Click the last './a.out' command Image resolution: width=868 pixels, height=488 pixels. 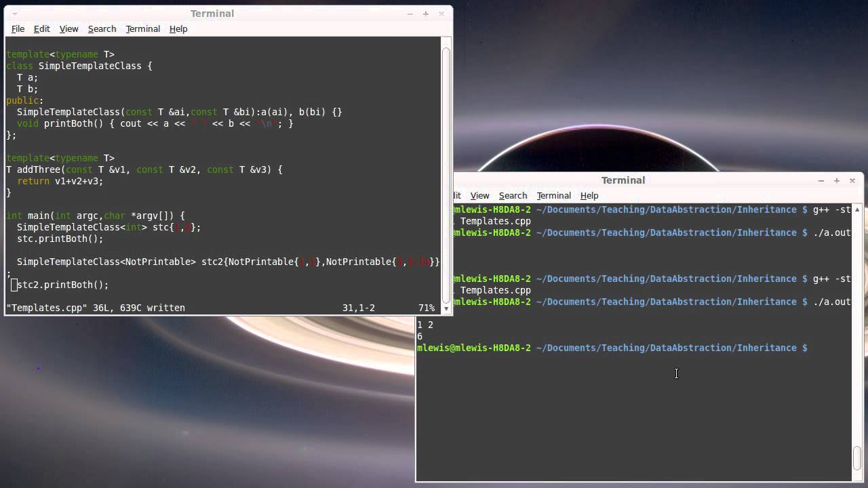click(832, 302)
